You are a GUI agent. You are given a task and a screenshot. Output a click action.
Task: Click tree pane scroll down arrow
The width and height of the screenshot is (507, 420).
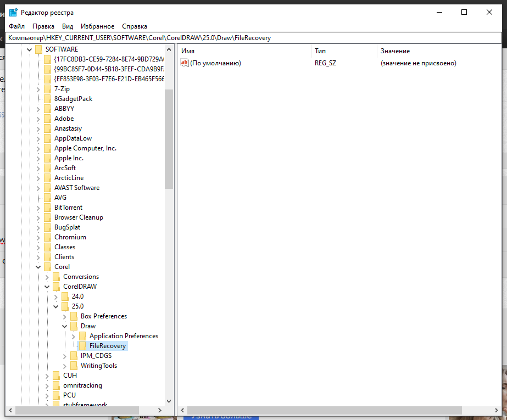(169, 401)
